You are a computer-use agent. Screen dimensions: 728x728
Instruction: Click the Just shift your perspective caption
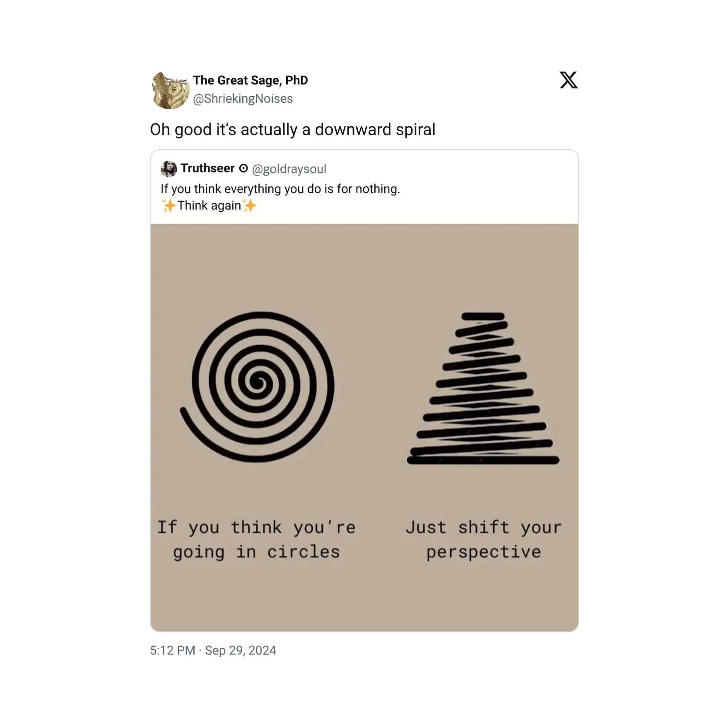point(484,540)
